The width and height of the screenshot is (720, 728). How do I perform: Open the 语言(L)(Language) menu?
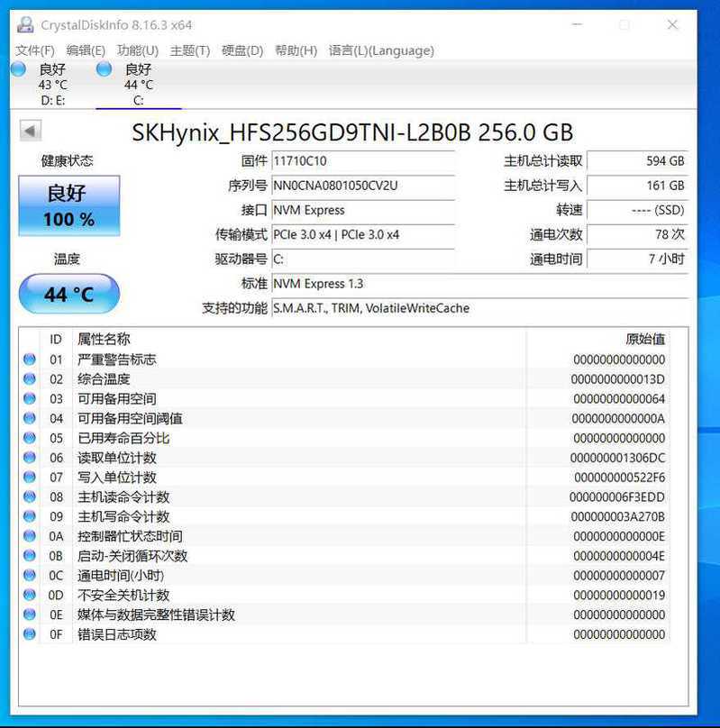pyautogui.click(x=381, y=50)
